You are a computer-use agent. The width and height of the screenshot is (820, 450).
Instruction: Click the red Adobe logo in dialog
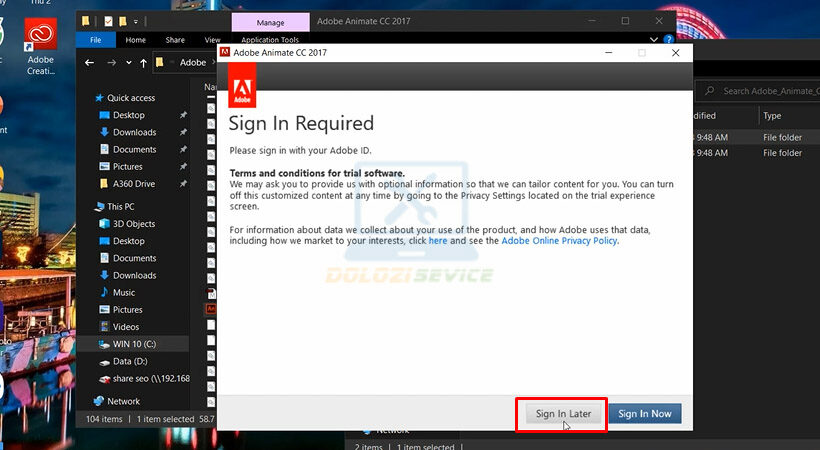[x=242, y=85]
